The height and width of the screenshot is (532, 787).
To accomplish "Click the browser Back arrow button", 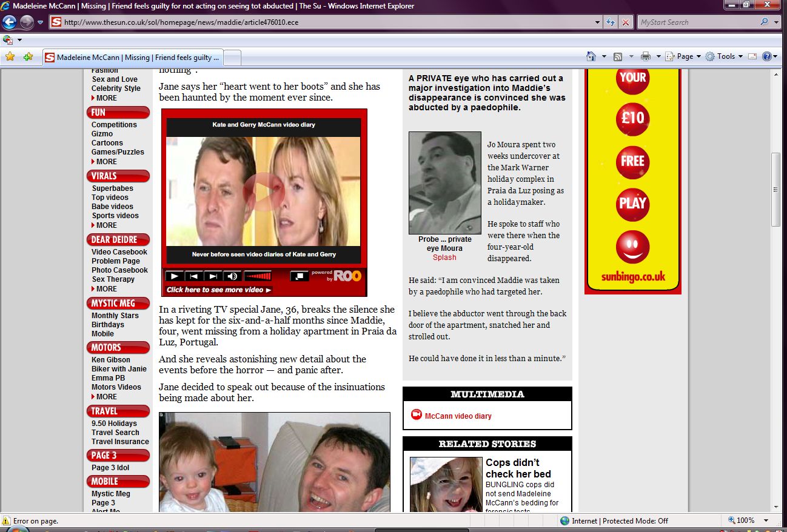I will [x=9, y=22].
